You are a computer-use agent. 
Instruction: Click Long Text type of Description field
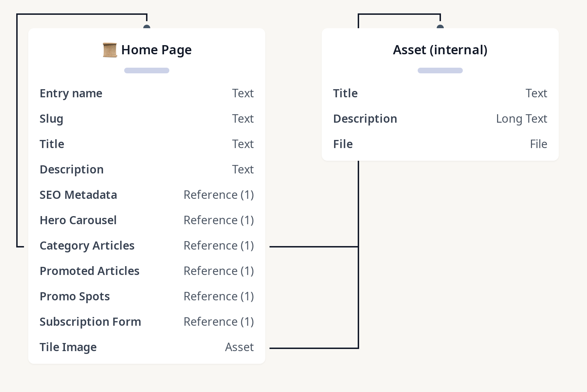pos(521,119)
